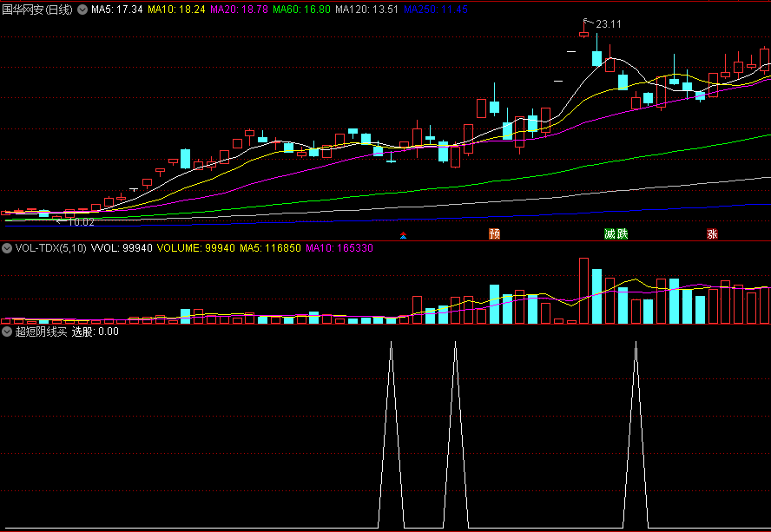Click the 预 forecast marker icon

click(x=494, y=234)
